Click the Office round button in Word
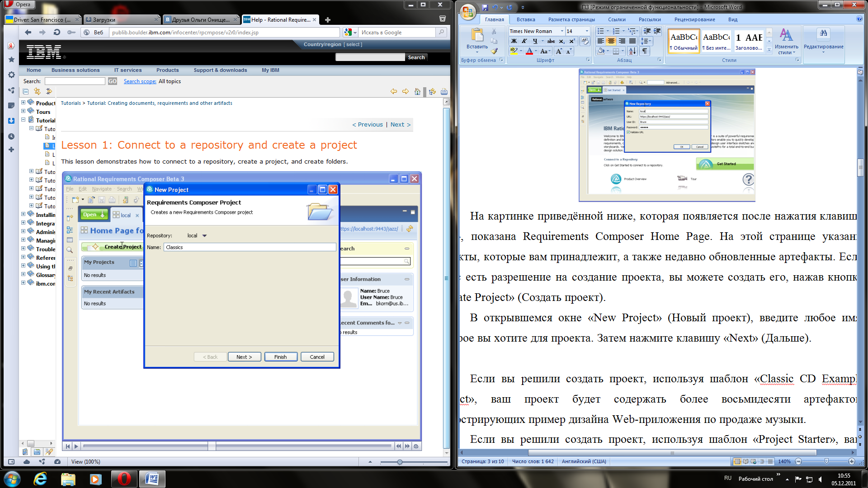This screenshot has width=868, height=488. (468, 12)
